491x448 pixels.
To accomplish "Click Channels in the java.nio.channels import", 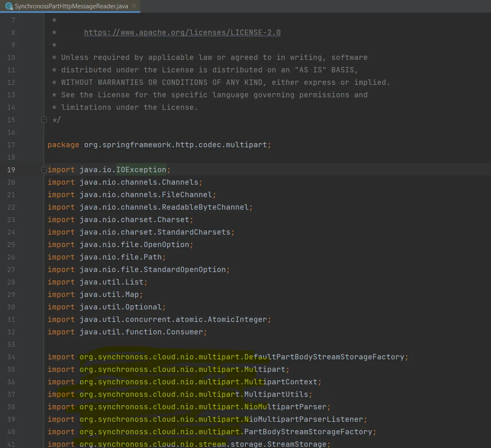I will pos(180,182).
